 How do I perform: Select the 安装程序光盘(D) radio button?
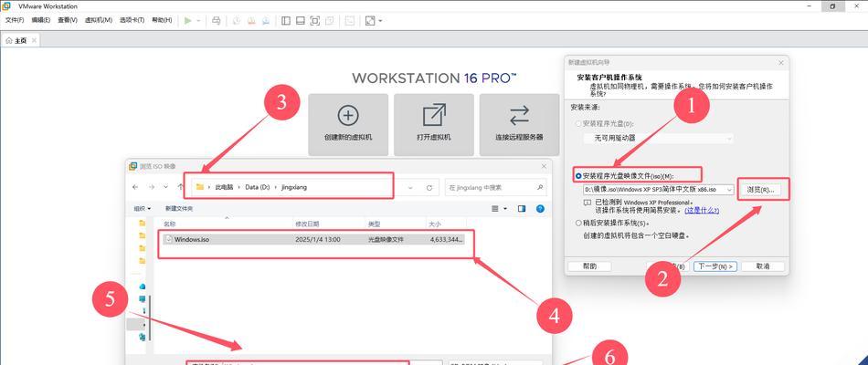point(579,123)
